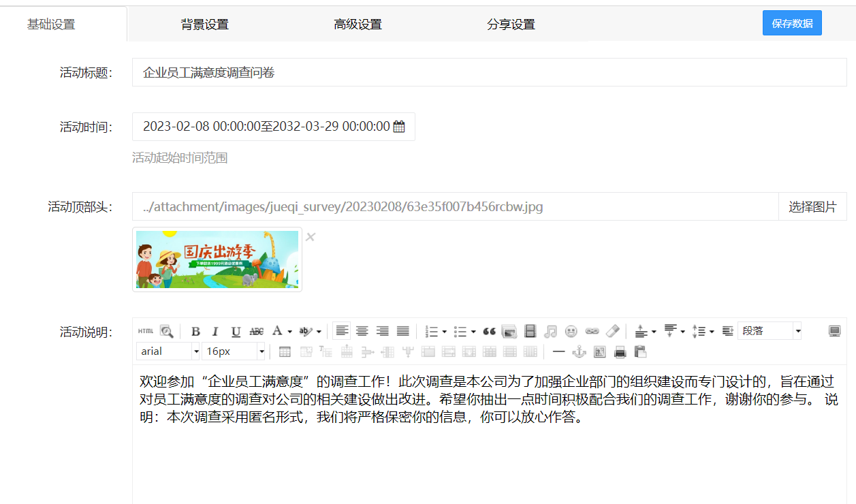The image size is (856, 504).
Task: Open the 高级设置 tab
Action: (358, 25)
